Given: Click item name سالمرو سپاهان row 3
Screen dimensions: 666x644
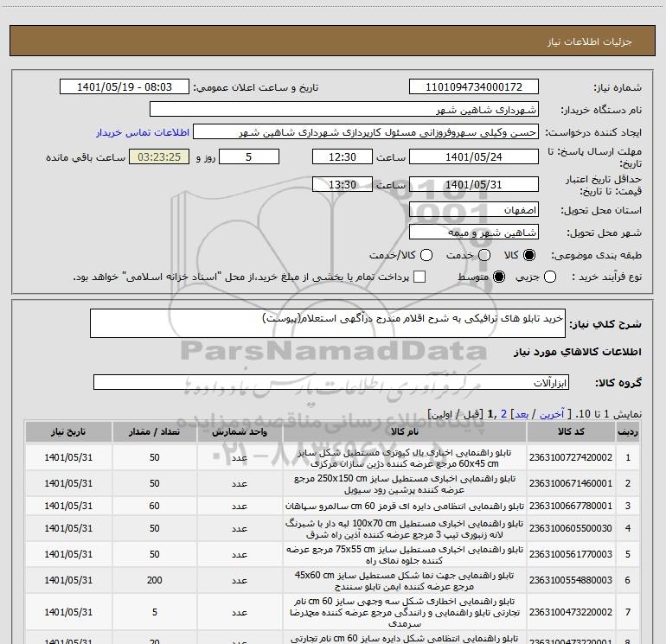Looking at the screenshot, I should (405, 506).
